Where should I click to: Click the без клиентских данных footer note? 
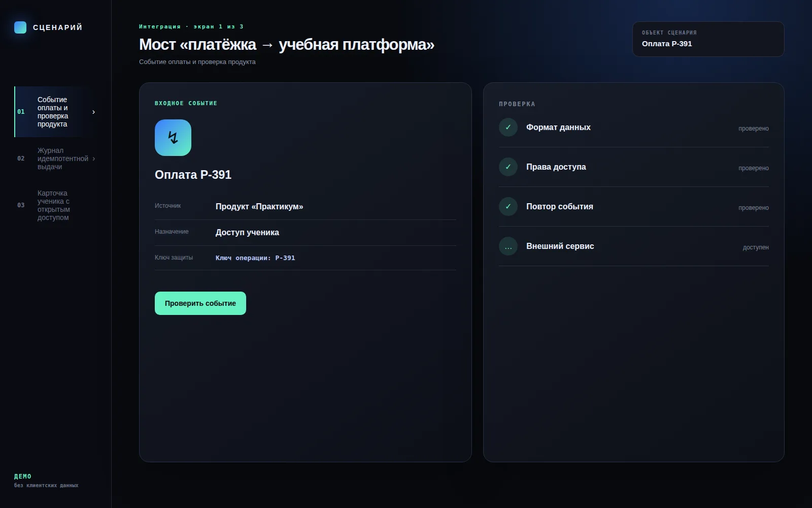(46, 486)
